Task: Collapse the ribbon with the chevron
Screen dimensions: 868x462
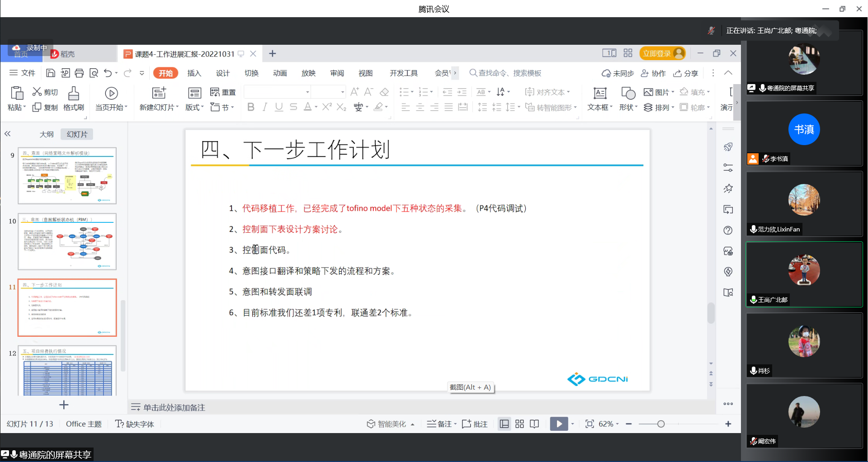Action: tap(728, 73)
